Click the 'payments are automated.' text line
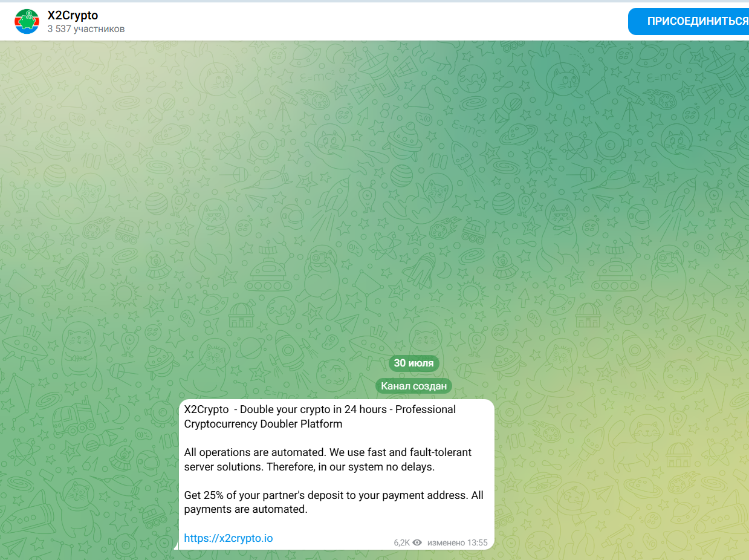 point(246,509)
